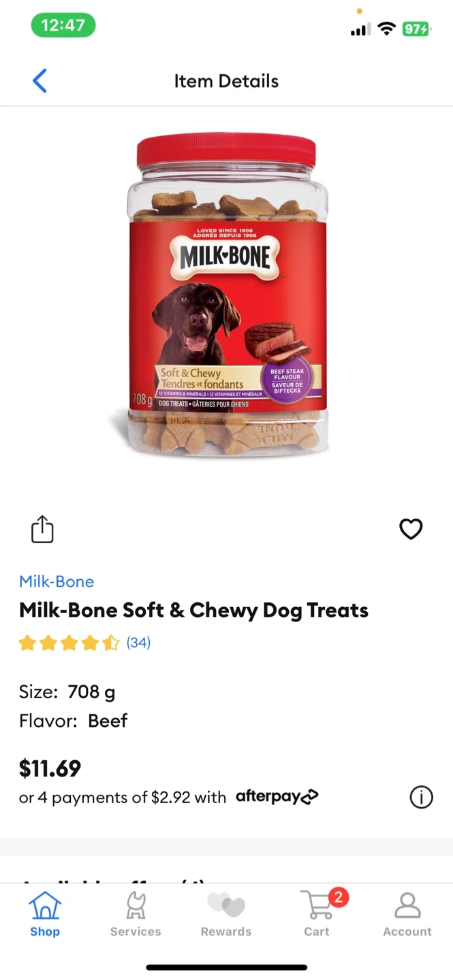Select the Beef flavor value

pos(108,721)
